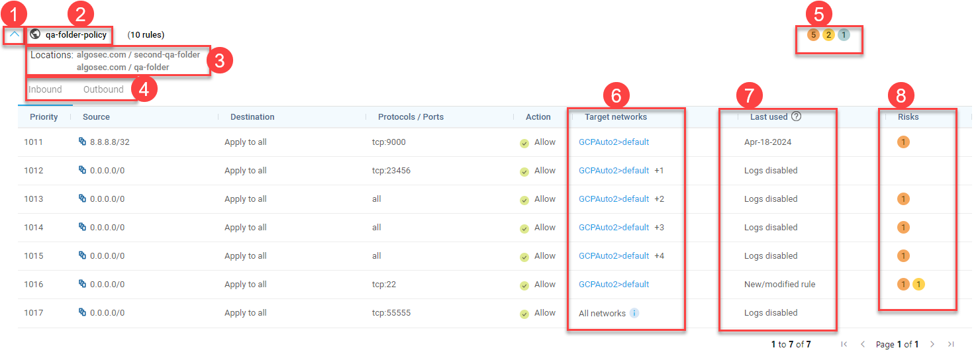Open the Last used help icon
The image size is (980, 358).
[797, 116]
